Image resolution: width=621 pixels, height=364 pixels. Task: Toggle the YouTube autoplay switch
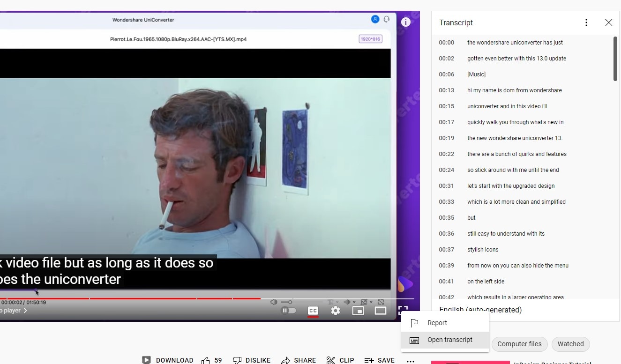(288, 311)
